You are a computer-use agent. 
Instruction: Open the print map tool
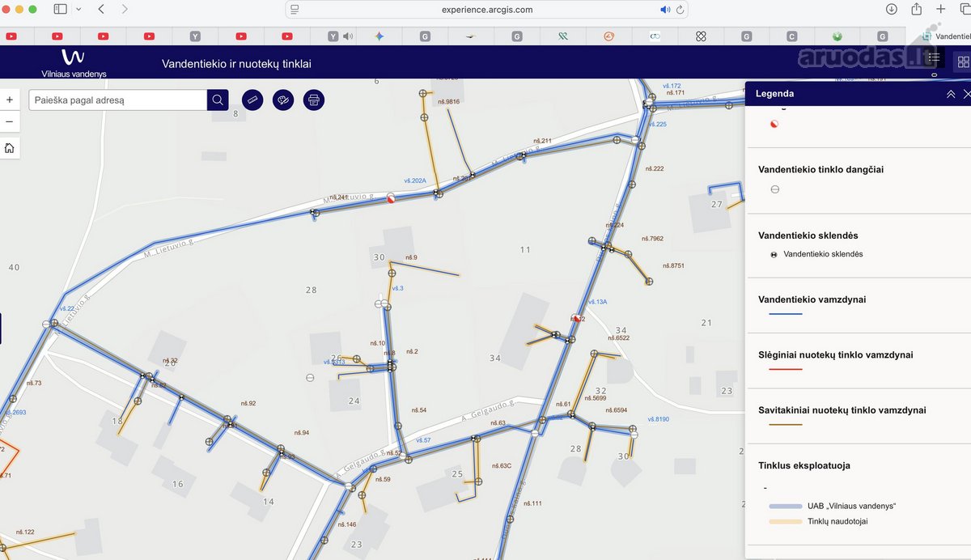314,100
